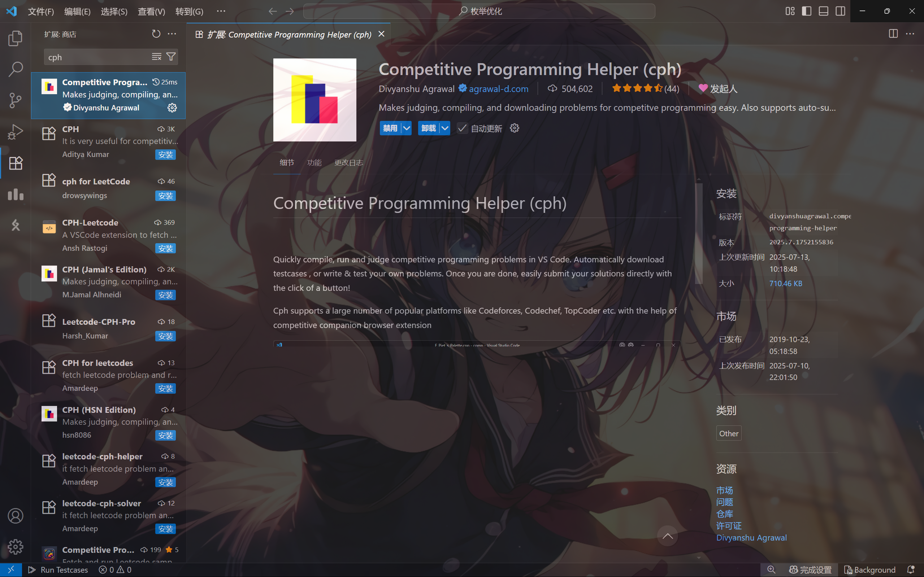924x577 pixels.
Task: Switch to the changelog tab
Action: (348, 163)
